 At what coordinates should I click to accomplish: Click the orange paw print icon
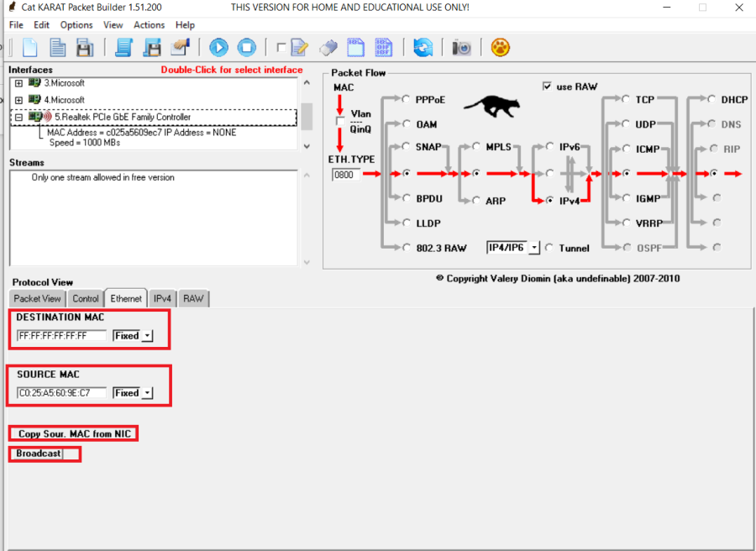coord(500,47)
